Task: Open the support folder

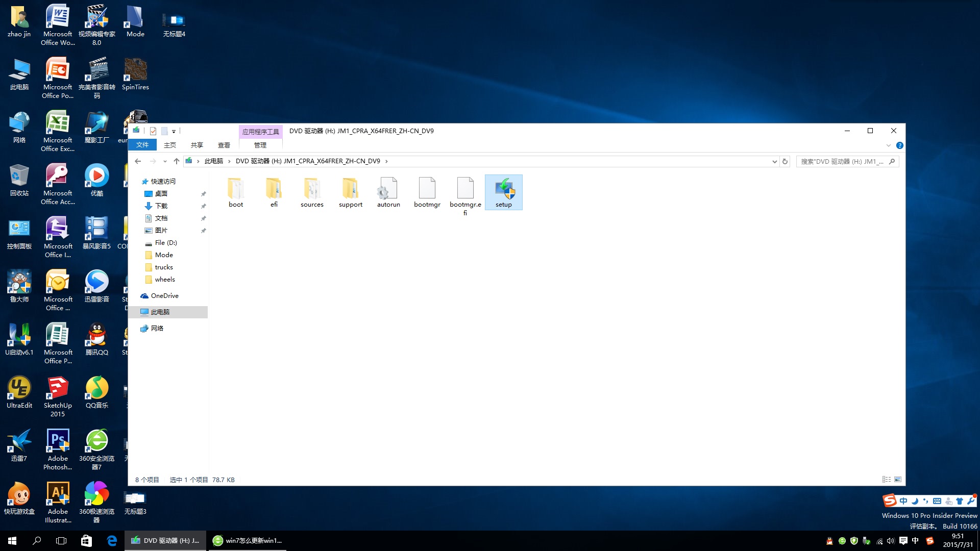Action: [x=350, y=192]
